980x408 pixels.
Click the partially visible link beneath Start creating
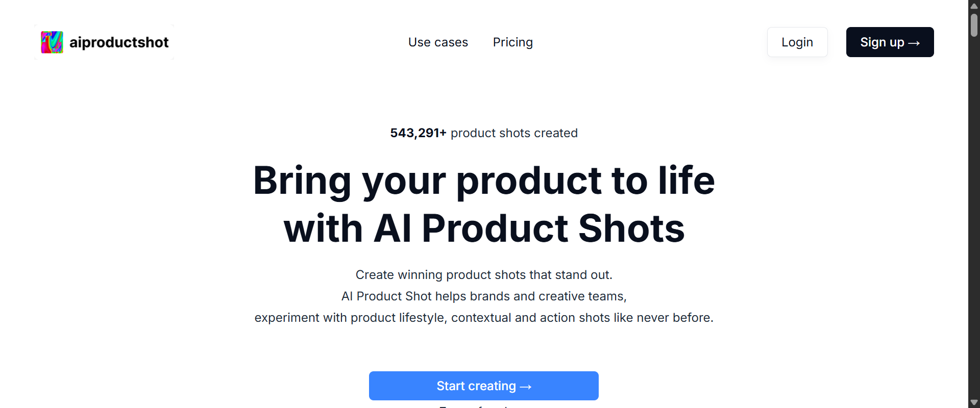[484, 406]
